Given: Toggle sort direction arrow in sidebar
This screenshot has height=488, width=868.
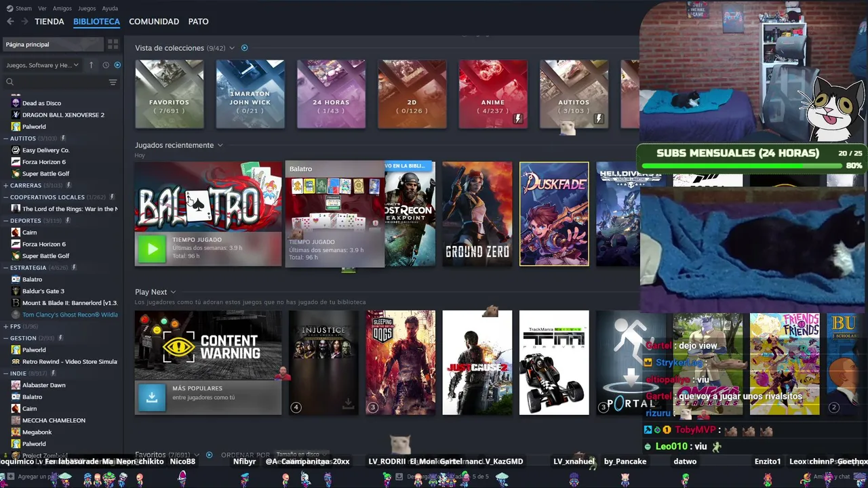Looking at the screenshot, I should coord(92,65).
